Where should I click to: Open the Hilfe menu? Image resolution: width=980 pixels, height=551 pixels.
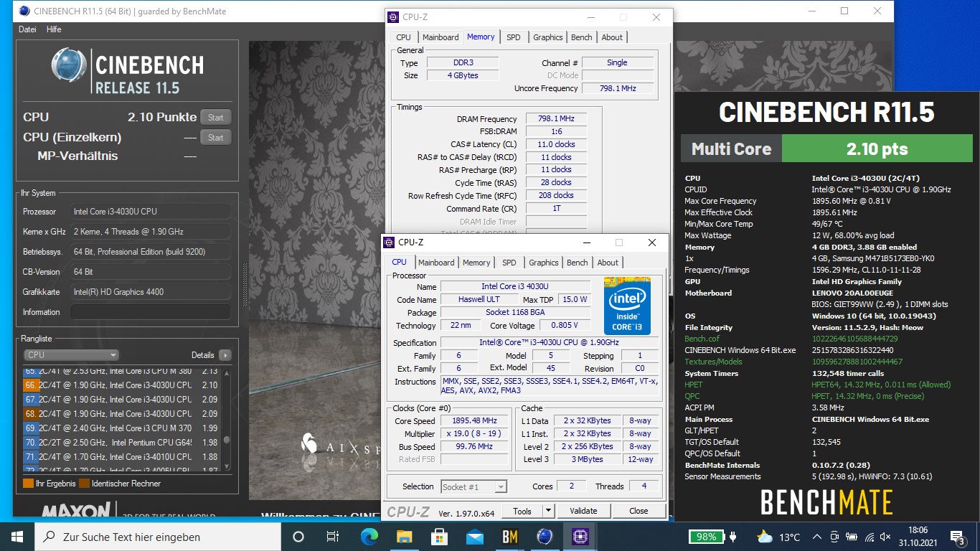click(54, 29)
